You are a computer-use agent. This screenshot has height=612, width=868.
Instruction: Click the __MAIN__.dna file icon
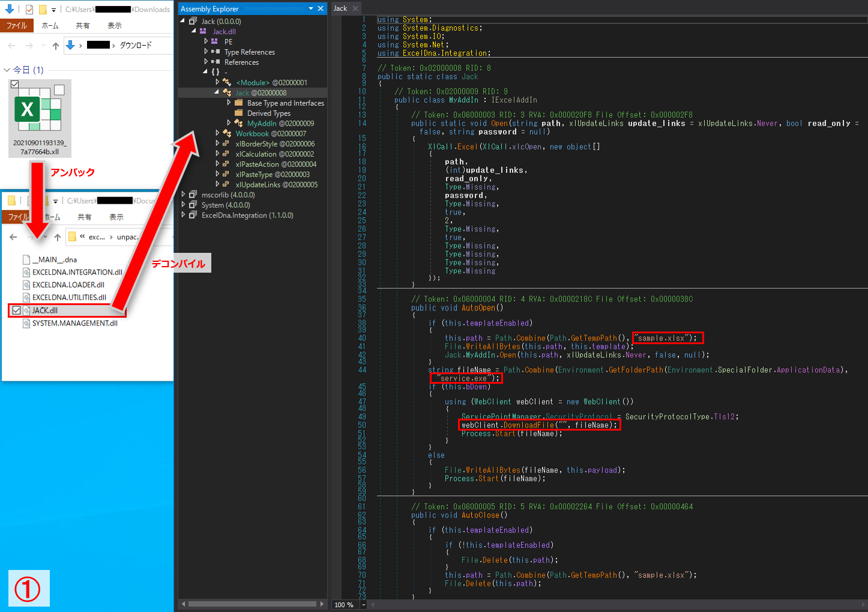click(x=26, y=259)
